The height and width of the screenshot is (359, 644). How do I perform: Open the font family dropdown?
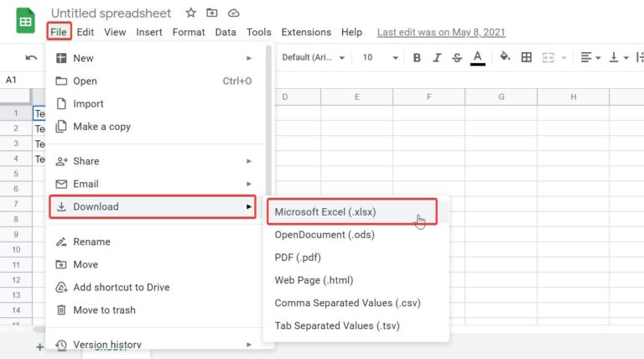(313, 58)
